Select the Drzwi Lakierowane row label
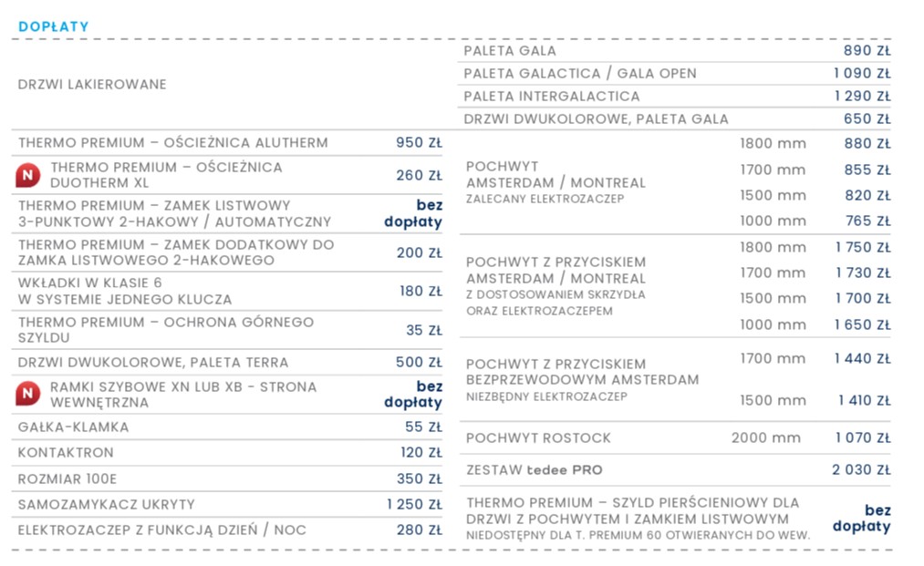Screen dimensions: 924x566 coord(92,85)
